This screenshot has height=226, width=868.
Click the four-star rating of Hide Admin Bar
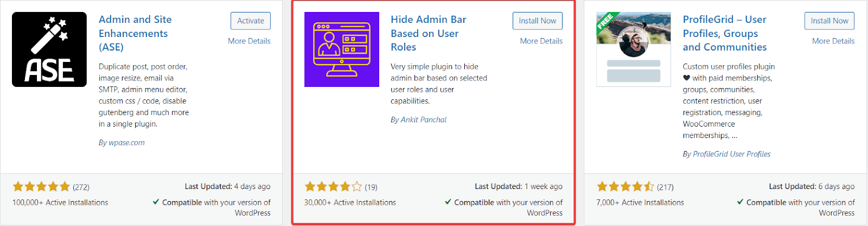[x=334, y=187]
